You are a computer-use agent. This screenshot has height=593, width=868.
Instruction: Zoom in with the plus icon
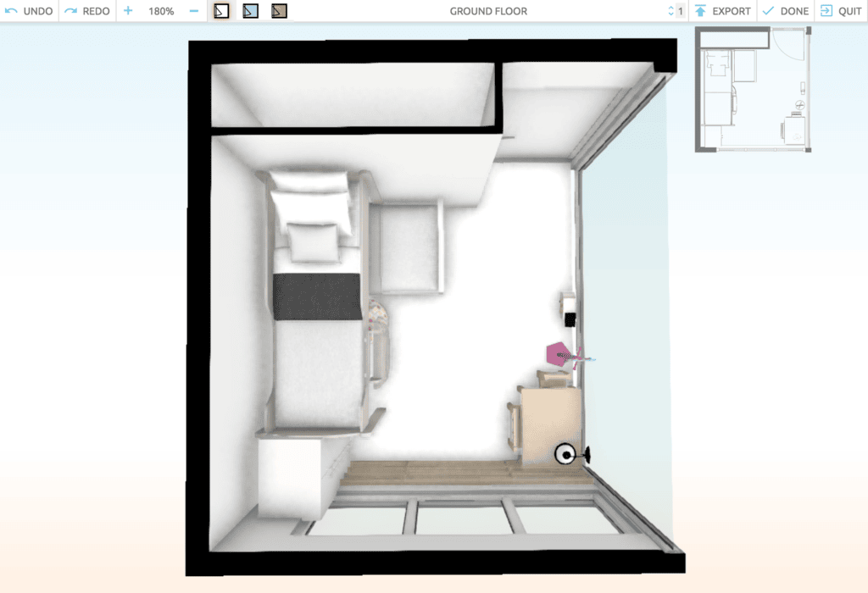coord(128,11)
